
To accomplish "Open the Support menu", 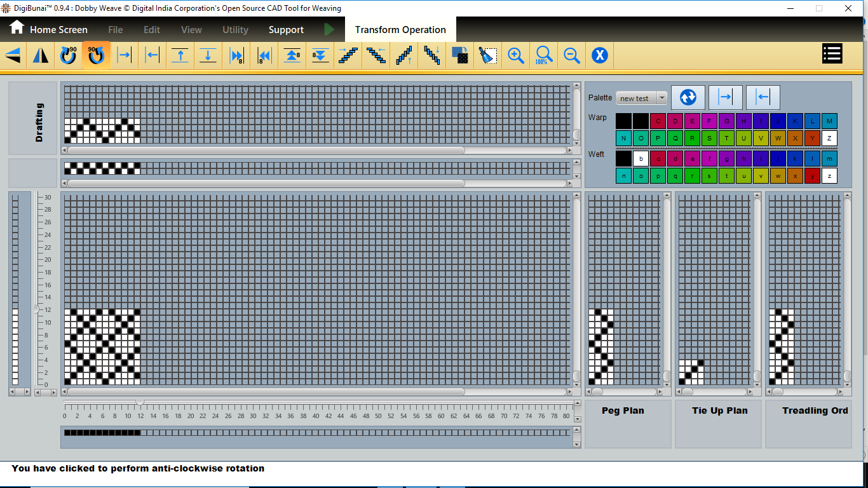I will pyautogui.click(x=286, y=30).
